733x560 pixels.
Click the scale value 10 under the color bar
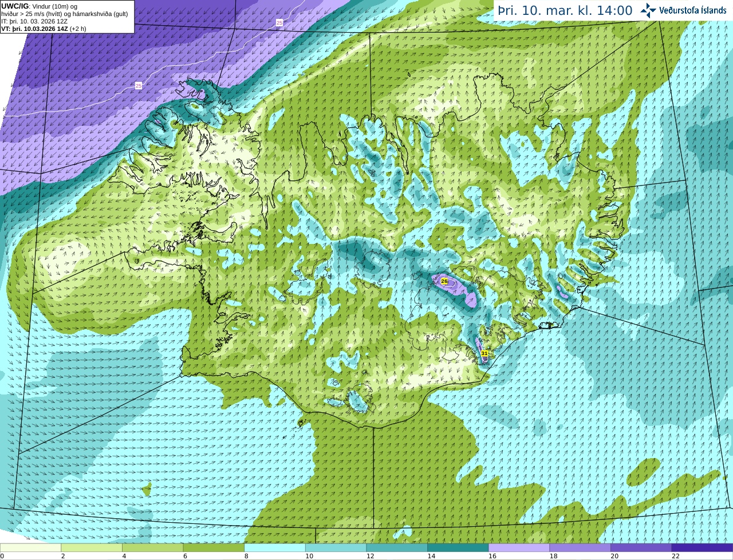pos(309,556)
